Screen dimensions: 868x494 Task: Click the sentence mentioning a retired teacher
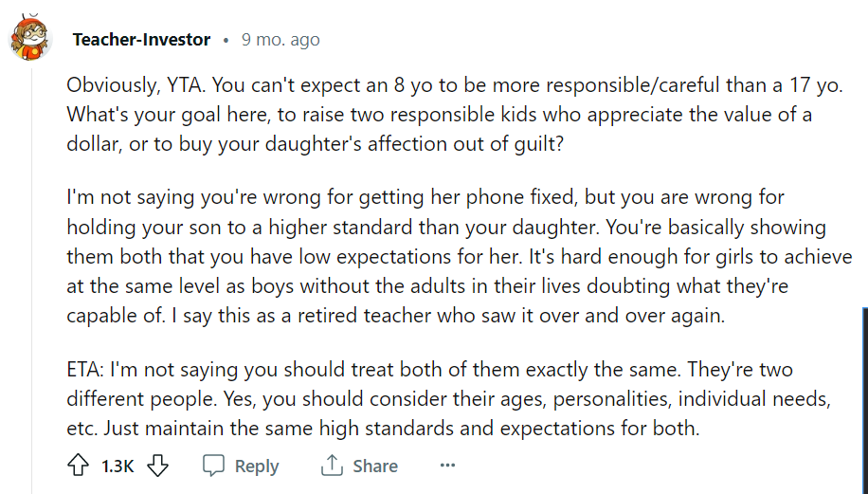pos(448,315)
